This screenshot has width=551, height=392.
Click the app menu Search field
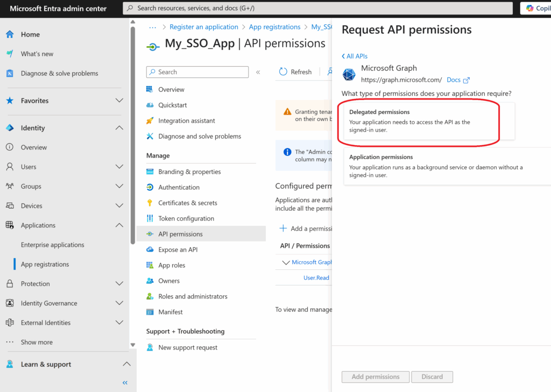click(197, 72)
